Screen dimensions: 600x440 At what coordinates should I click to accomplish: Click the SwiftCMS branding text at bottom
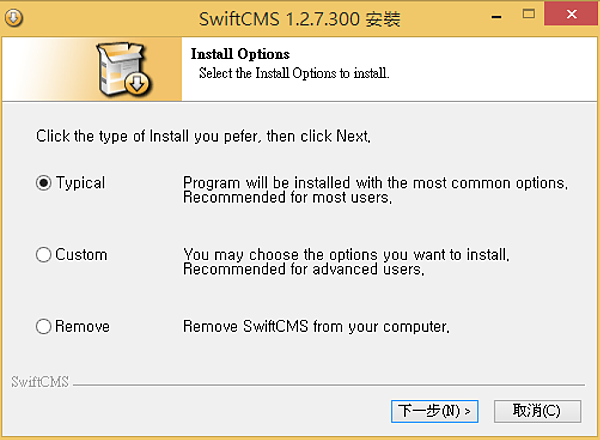pyautogui.click(x=40, y=382)
